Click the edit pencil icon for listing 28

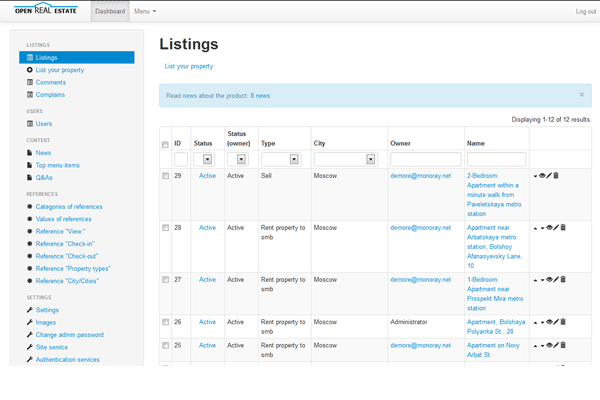click(555, 228)
